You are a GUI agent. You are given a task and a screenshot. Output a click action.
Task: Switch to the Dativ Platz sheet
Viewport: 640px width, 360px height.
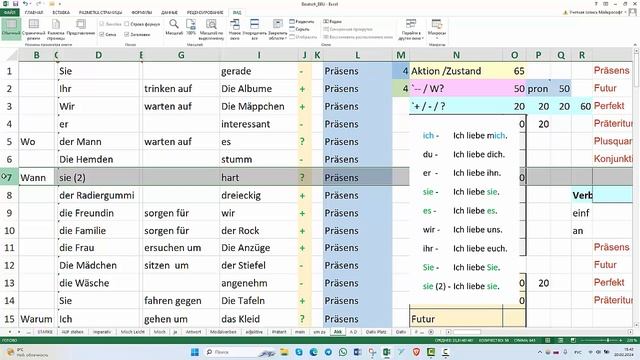(x=376, y=332)
